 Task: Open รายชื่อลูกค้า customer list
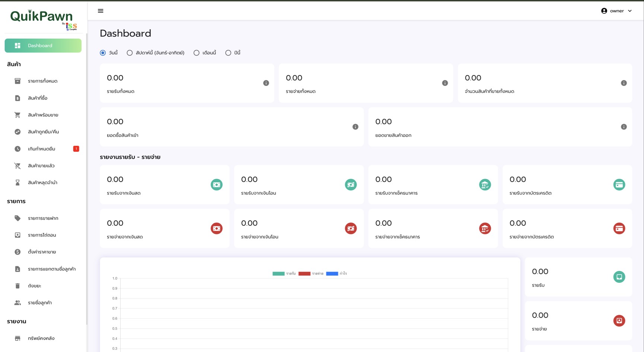[43, 303]
